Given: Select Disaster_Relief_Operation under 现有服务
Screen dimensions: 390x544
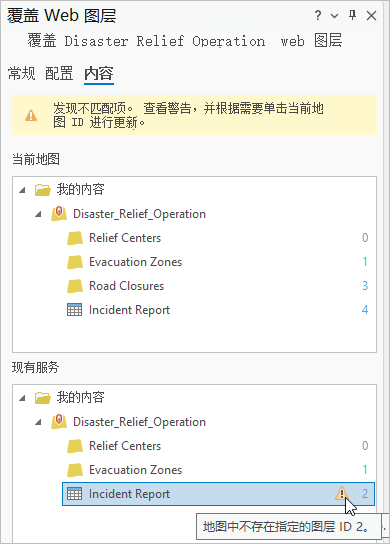Looking at the screenshot, I should [x=139, y=422].
